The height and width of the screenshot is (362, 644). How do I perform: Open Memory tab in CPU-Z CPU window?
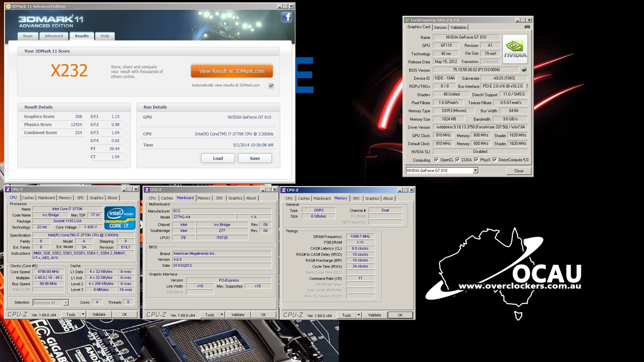[65, 198]
